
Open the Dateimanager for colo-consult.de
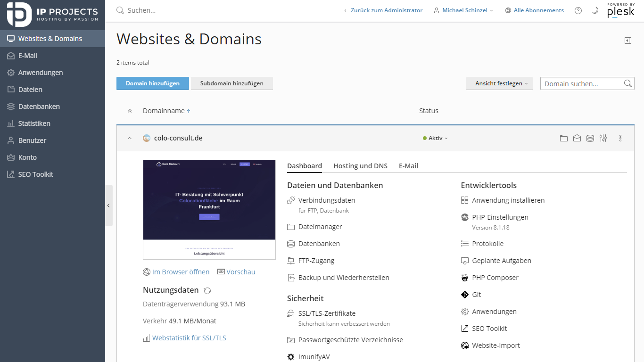(321, 227)
